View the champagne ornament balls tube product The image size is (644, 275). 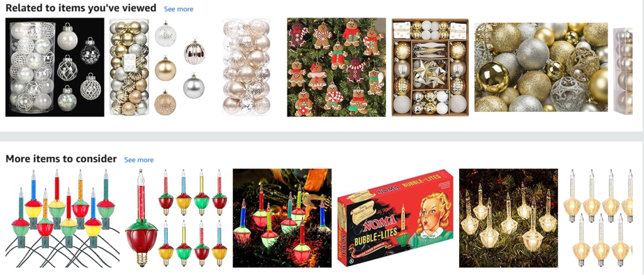coord(247,67)
